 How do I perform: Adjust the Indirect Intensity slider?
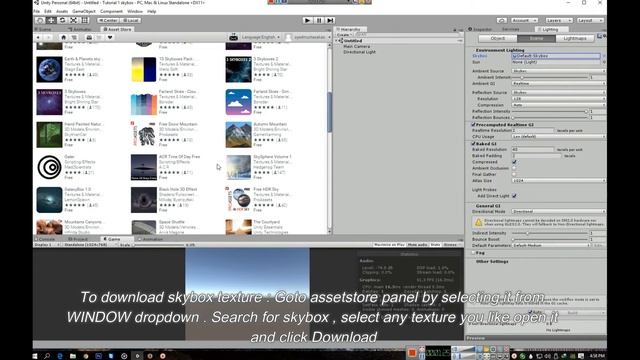pos(549,233)
